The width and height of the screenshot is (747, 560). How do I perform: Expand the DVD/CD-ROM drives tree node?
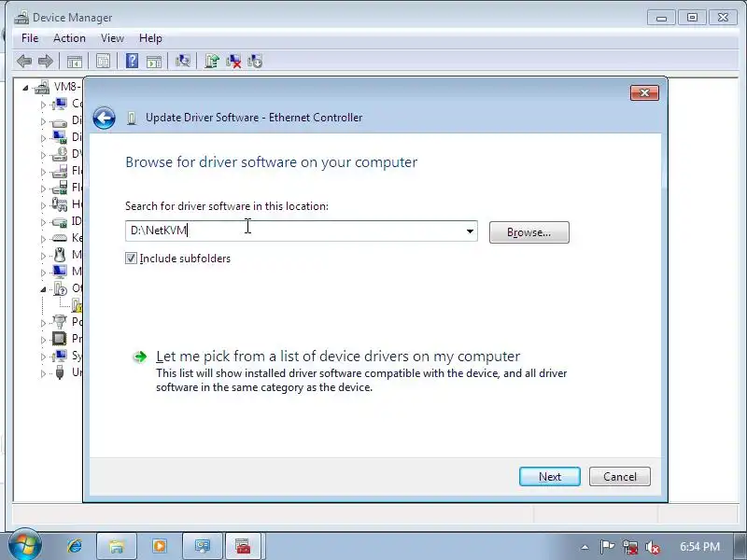click(x=43, y=155)
